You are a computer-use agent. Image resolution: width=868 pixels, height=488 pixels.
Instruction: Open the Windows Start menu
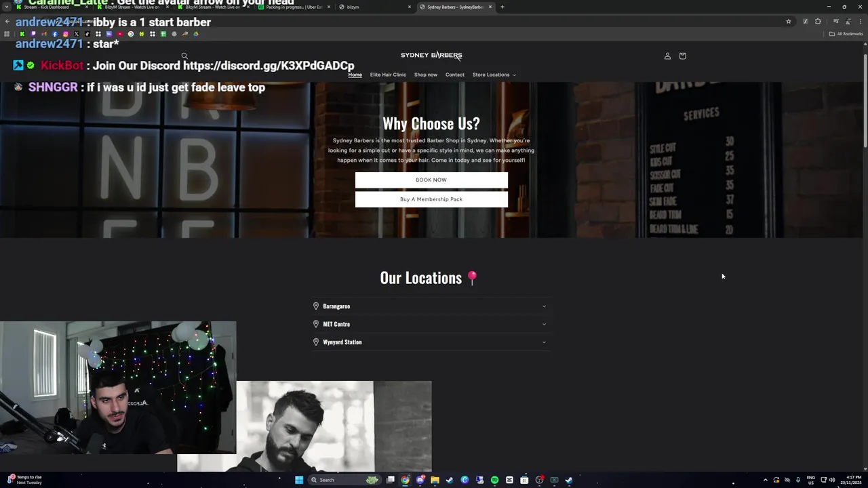(x=299, y=480)
